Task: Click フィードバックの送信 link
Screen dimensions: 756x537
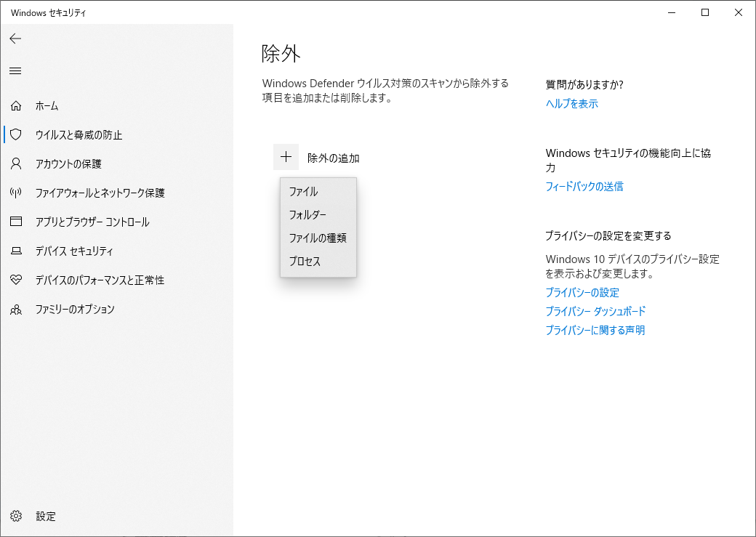Action: pos(584,186)
